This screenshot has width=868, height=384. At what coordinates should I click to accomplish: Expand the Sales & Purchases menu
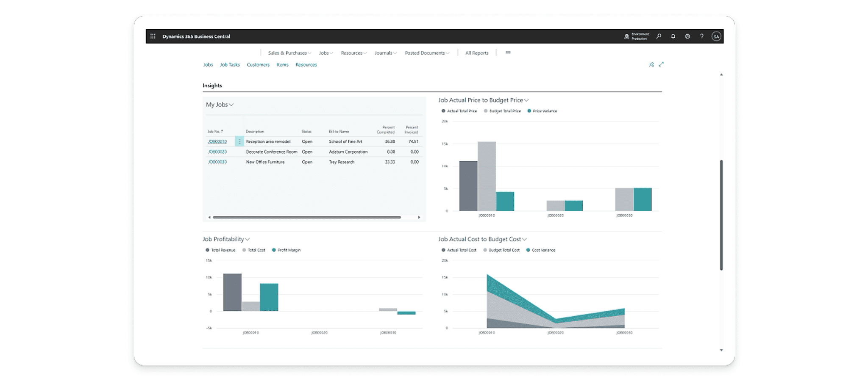(x=289, y=53)
